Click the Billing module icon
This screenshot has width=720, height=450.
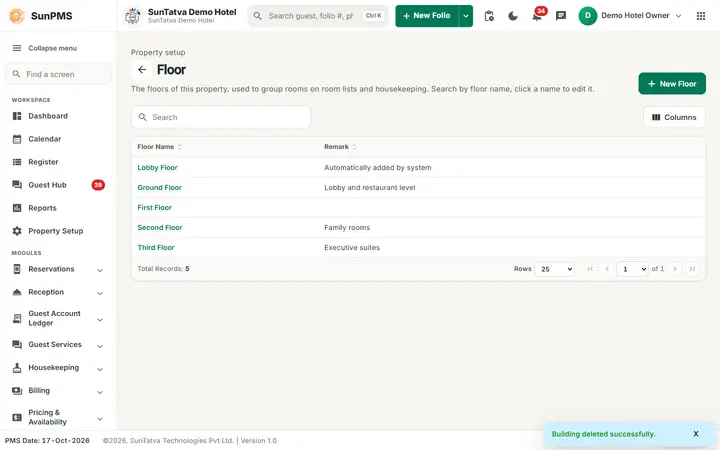pos(17,391)
